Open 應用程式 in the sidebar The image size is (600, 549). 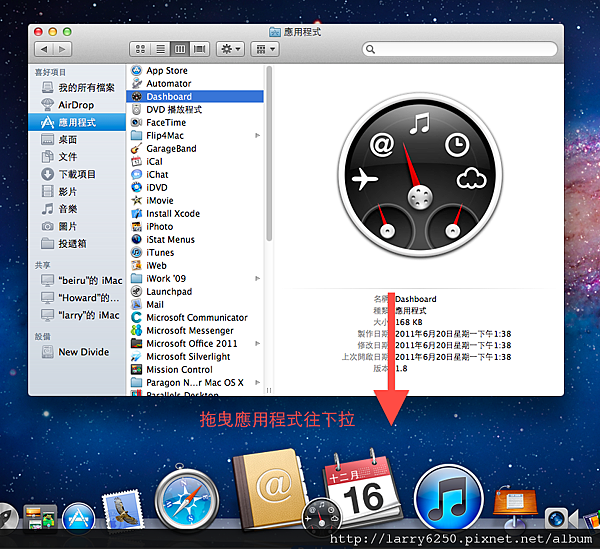point(77,122)
